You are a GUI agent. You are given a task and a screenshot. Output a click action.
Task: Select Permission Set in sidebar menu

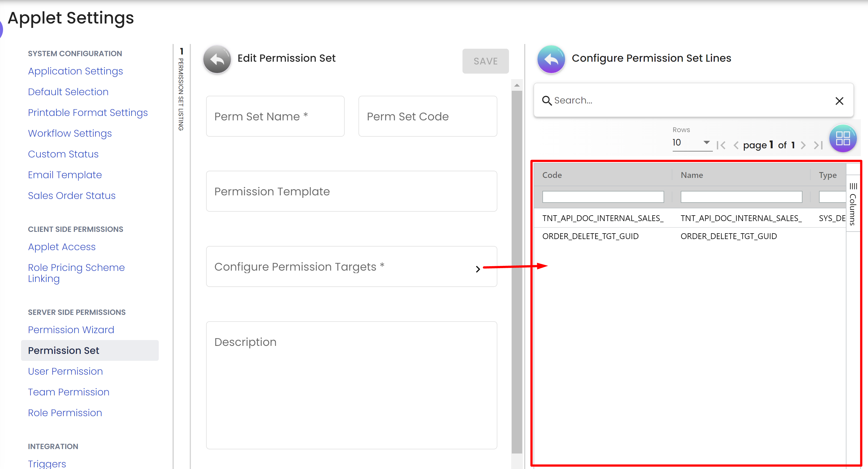pyautogui.click(x=63, y=350)
